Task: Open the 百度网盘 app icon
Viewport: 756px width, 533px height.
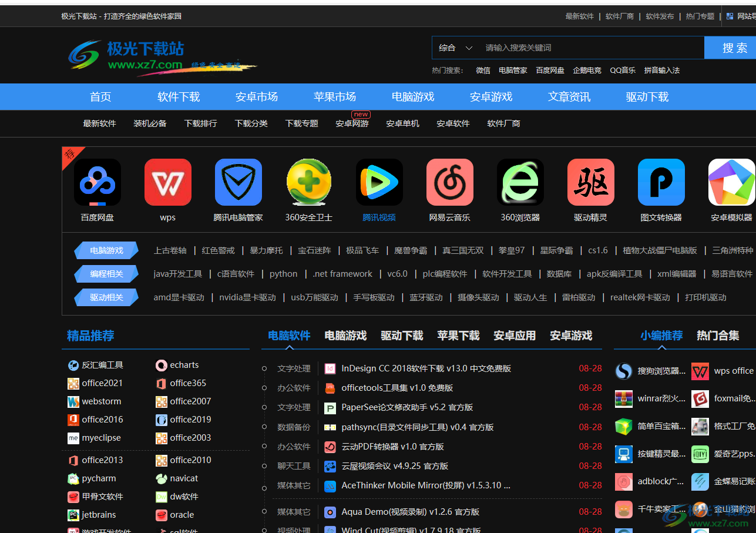Action: 98,182
